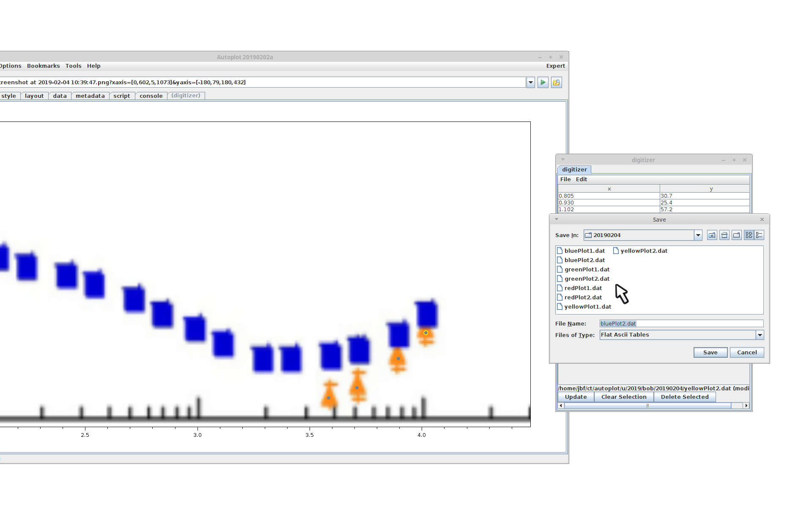The image size is (812, 508).
Task: Click the y column header in digitizer table
Action: 705,189
